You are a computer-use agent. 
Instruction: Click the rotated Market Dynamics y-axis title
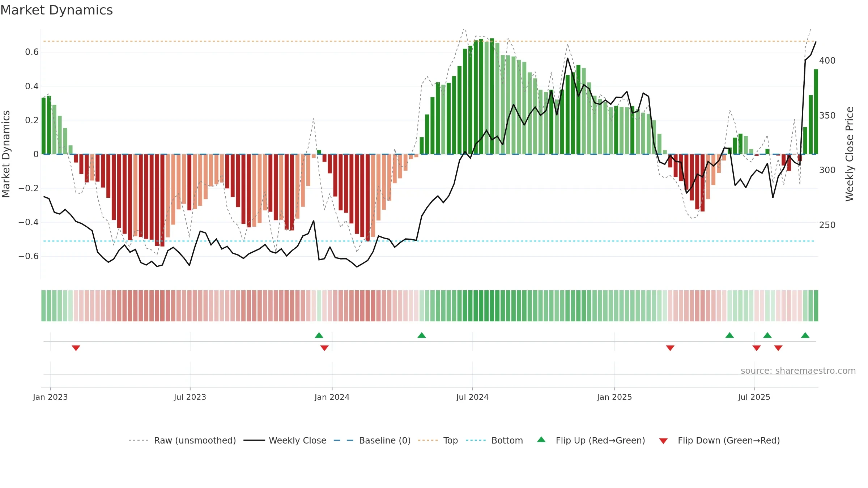pyautogui.click(x=6, y=154)
